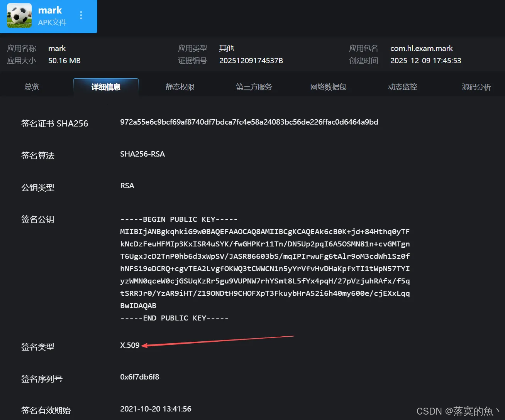
Task: Click the 签名证书 SHA256 label
Action: [54, 123]
